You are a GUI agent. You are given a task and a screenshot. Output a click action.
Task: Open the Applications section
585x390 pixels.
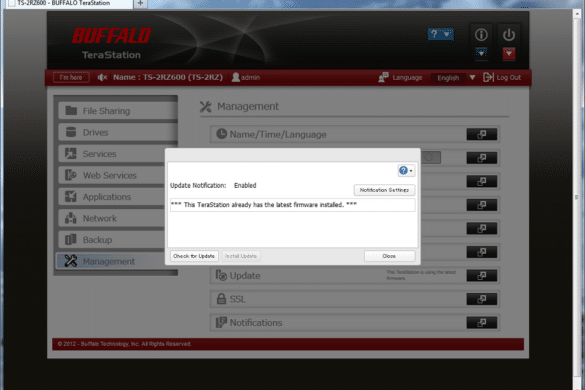pyautogui.click(x=112, y=197)
